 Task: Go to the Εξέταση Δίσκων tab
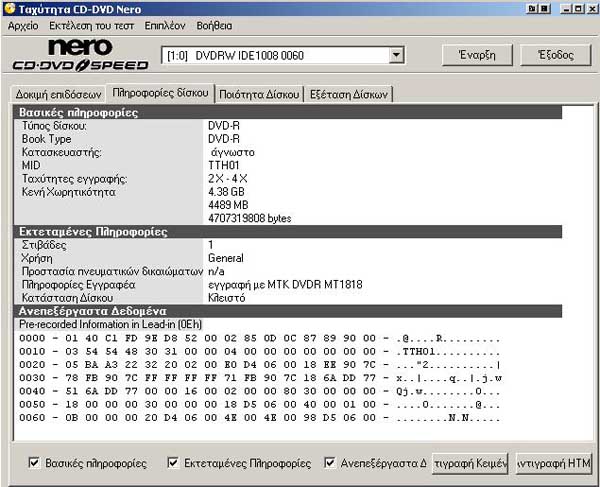pyautogui.click(x=349, y=94)
